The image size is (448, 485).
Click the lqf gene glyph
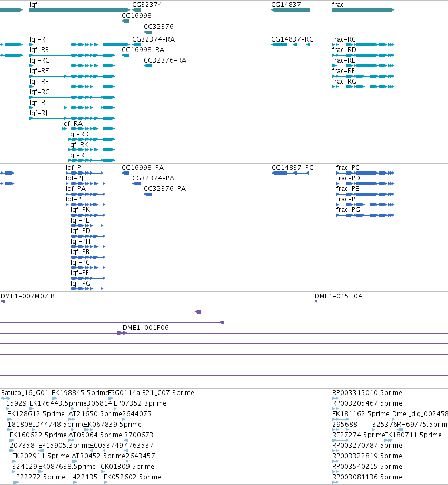point(79,10)
